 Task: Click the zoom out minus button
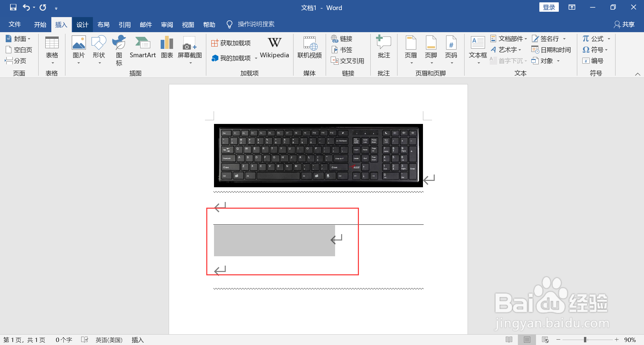pos(558,340)
